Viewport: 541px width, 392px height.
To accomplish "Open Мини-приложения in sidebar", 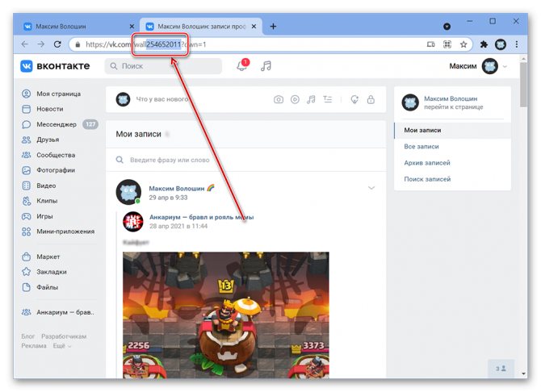I will [58, 231].
